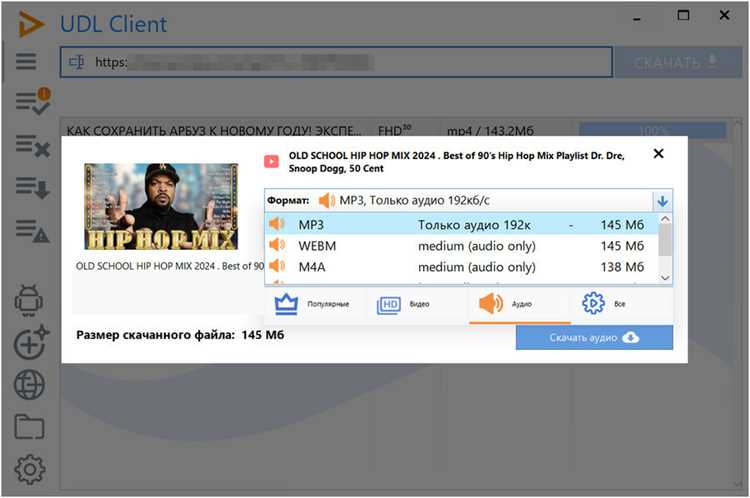
Task: Open completed downloads list with notification badge
Action: click(33, 101)
